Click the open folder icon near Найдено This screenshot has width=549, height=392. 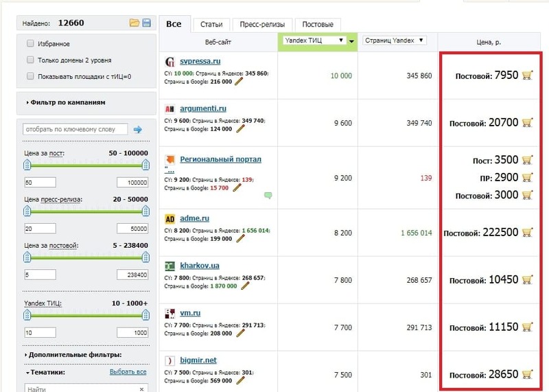click(135, 23)
